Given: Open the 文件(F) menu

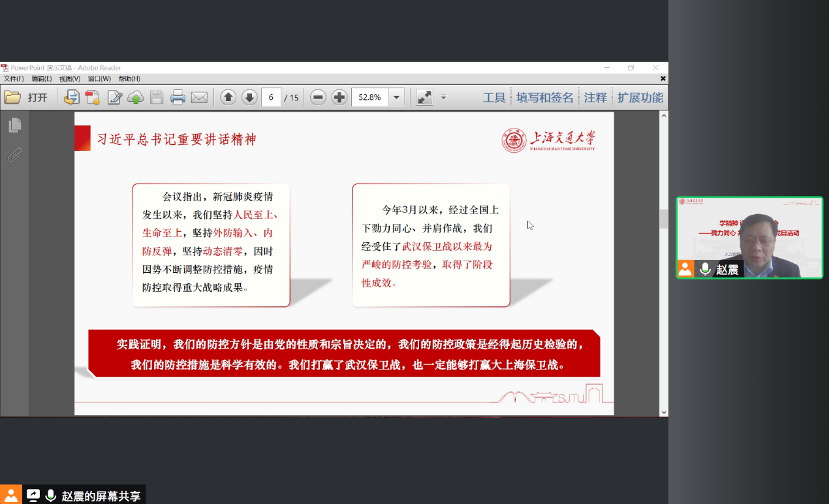Looking at the screenshot, I should (14, 79).
